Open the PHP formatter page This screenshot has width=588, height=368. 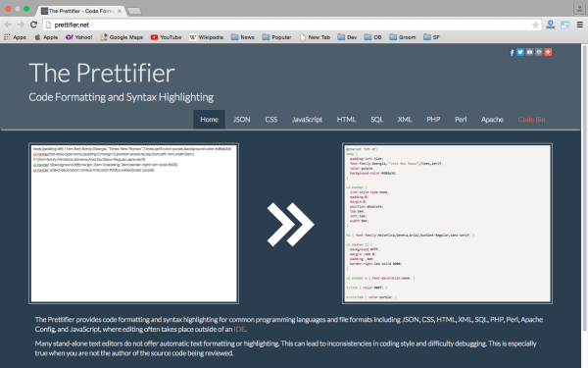pos(433,120)
